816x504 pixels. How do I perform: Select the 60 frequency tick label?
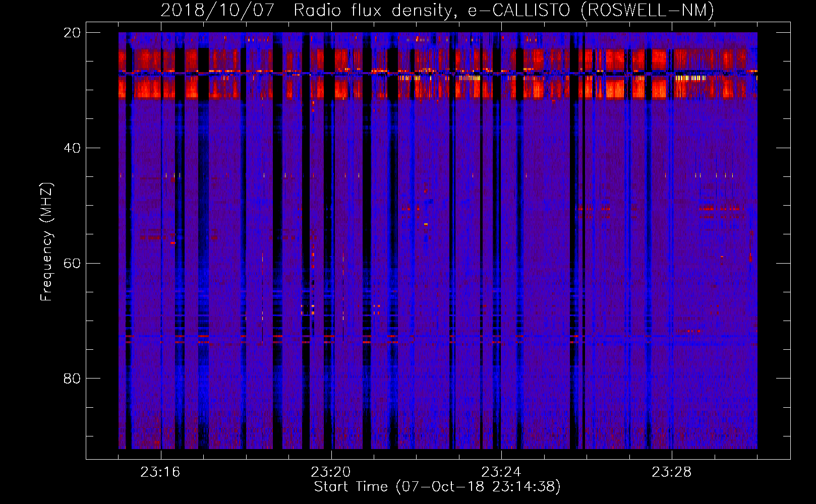pos(72,263)
